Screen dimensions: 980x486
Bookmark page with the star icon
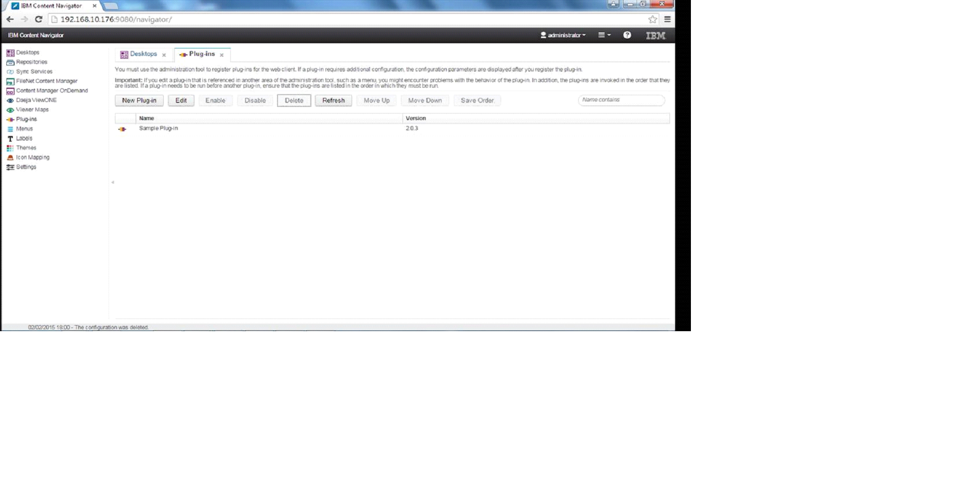click(652, 20)
